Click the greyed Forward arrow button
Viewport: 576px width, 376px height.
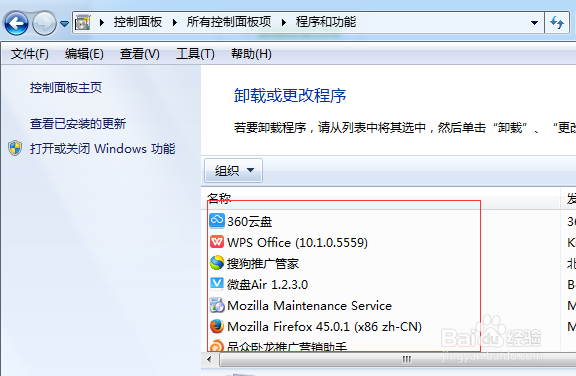click(x=44, y=24)
